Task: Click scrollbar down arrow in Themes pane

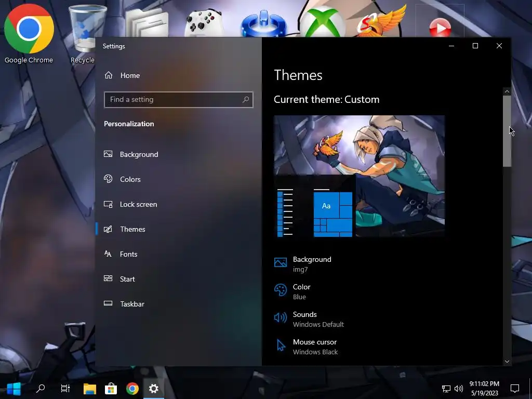Action: point(507,362)
